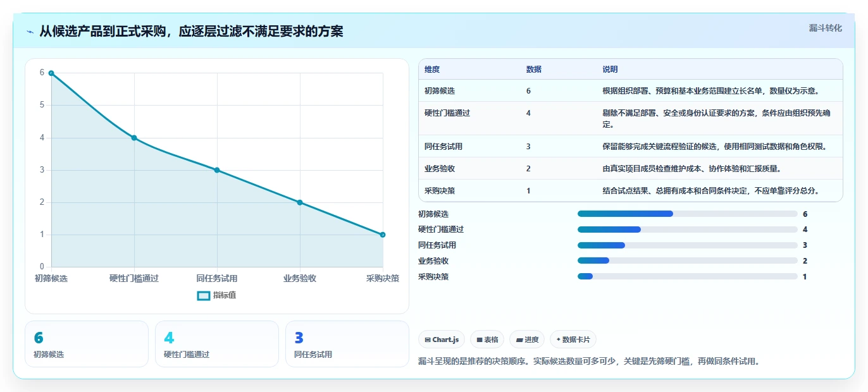Click the 硬性门槛通过 progress bar

tap(688, 230)
